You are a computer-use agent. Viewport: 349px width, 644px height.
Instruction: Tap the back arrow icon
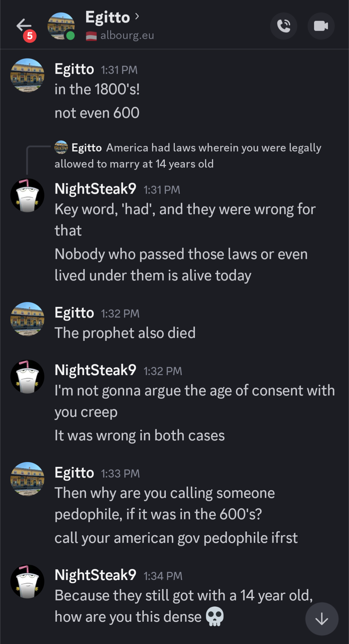pyautogui.click(x=24, y=25)
